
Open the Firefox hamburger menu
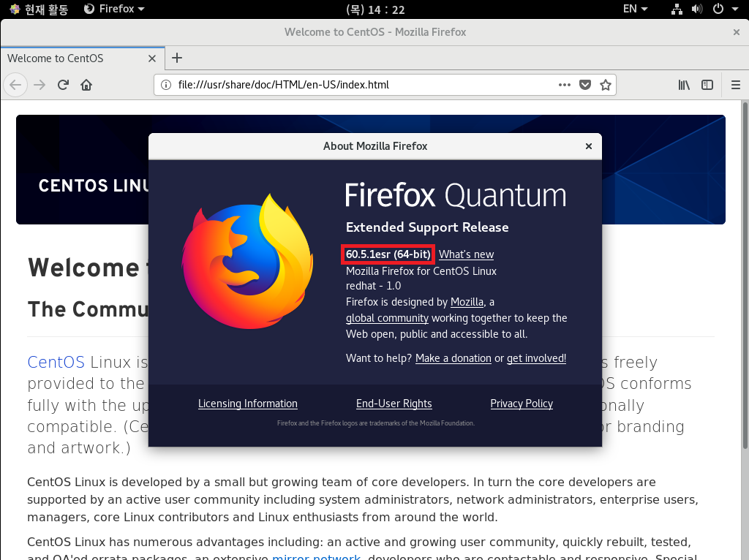click(x=736, y=85)
